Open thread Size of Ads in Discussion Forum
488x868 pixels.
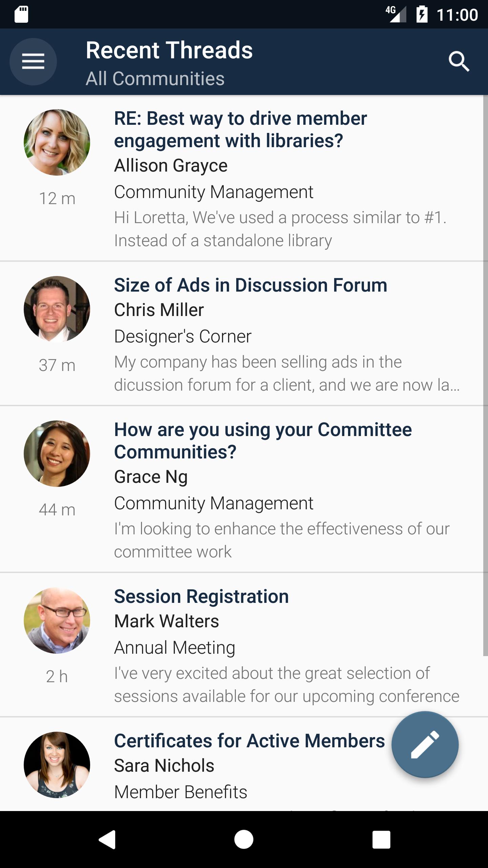[250, 285]
